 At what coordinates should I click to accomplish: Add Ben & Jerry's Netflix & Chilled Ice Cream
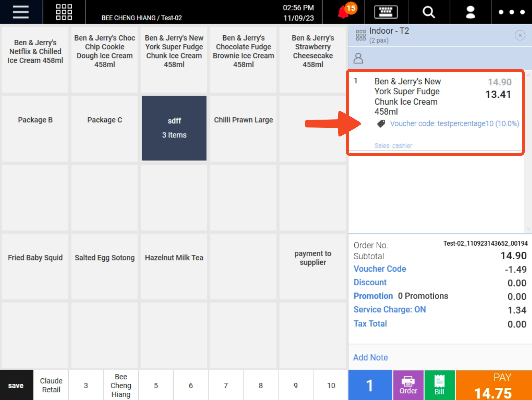[35, 60]
